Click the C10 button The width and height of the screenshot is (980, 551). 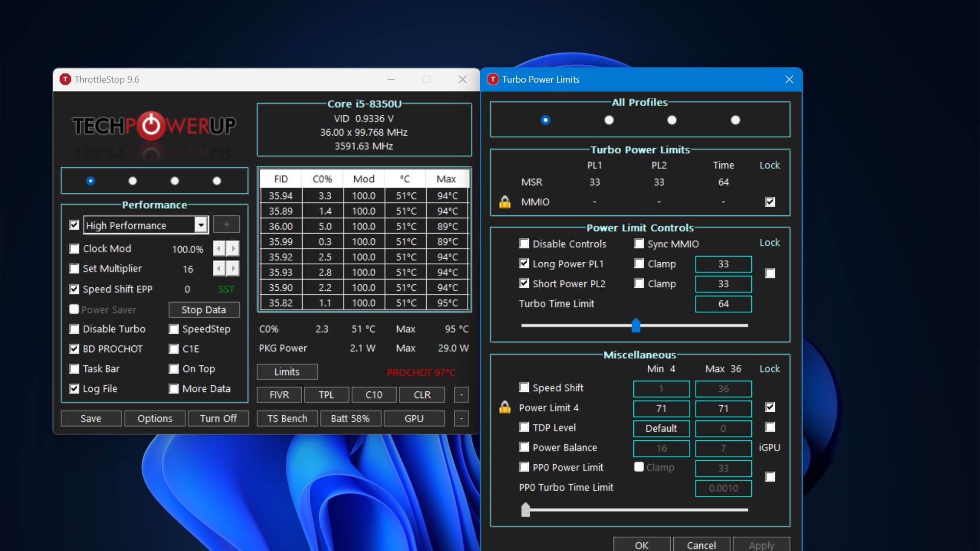coord(374,395)
